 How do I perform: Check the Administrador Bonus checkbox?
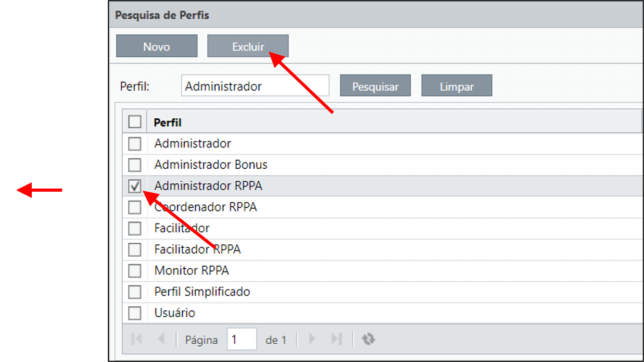pos(135,165)
